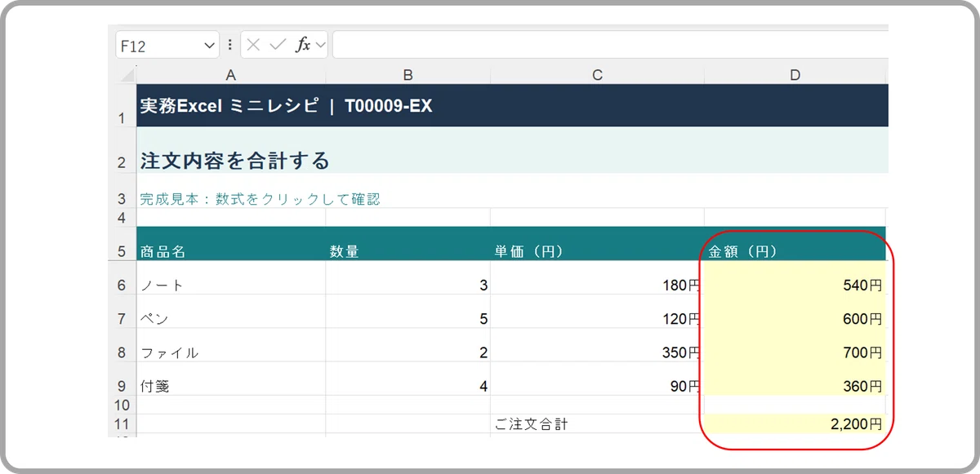Click header cell 単価(円)
The width and height of the screenshot is (980, 474).
click(x=597, y=243)
